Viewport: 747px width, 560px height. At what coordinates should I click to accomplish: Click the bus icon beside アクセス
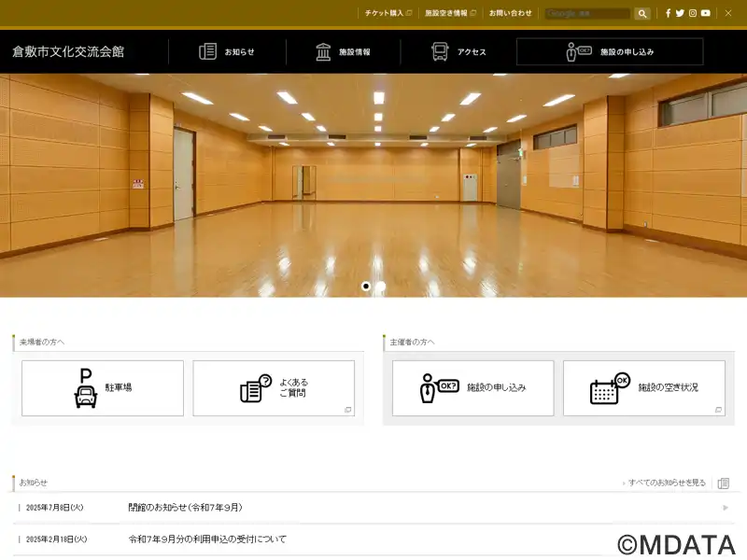click(440, 51)
